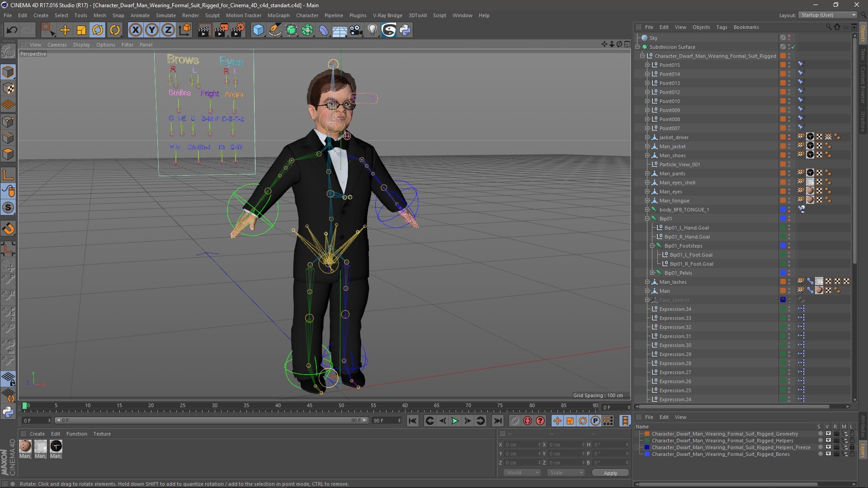
Task: Click the Apply button
Action: tap(610, 473)
